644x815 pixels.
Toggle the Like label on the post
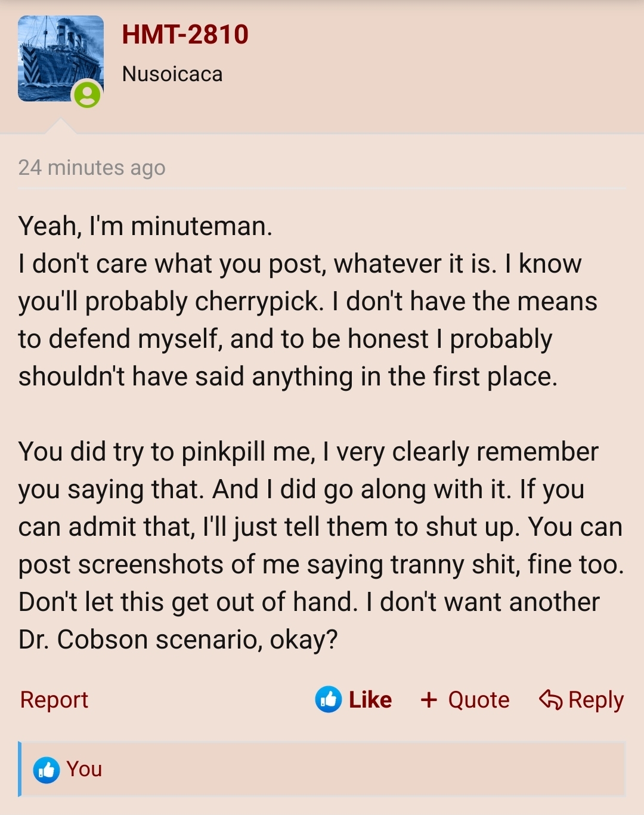[x=370, y=700]
